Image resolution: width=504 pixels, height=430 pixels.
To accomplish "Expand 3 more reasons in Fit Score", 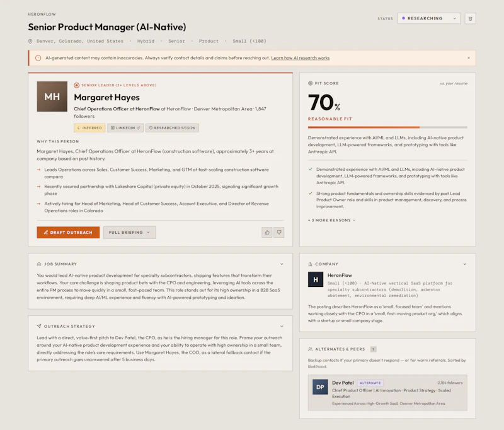I will 332,220.
